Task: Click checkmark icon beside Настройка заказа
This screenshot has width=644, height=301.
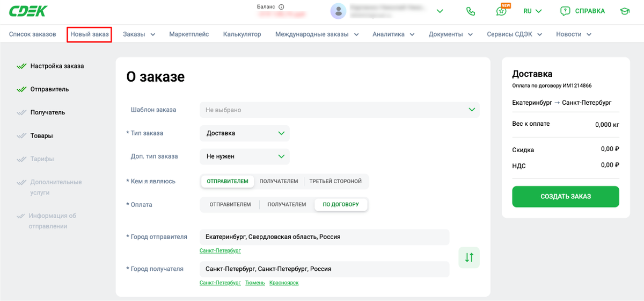Action: coord(21,66)
